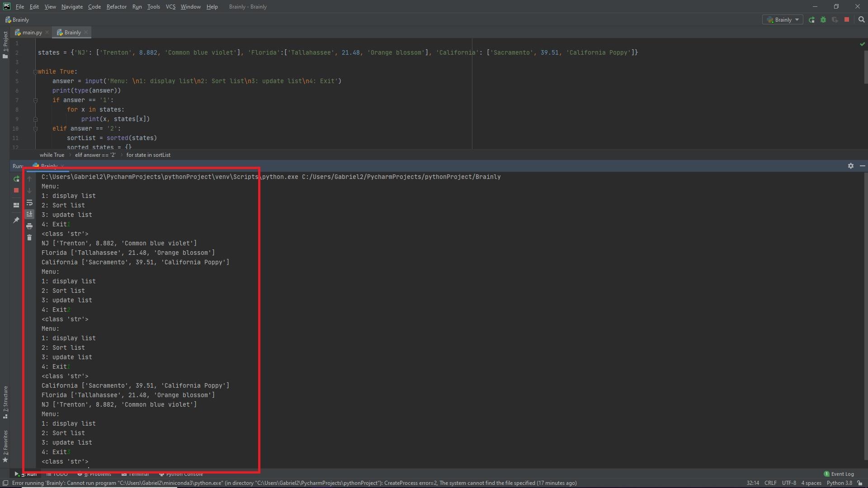This screenshot has width=868, height=488.
Task: Toggle the pin tab icon in Run panel
Action: [16, 220]
